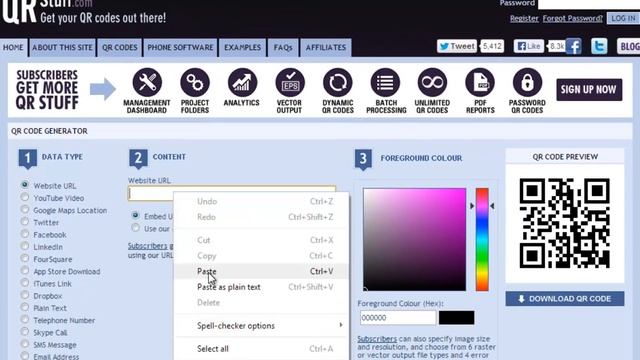Open the Analytics chart icon
Image resolution: width=640 pixels, height=360 pixels.
click(242, 83)
